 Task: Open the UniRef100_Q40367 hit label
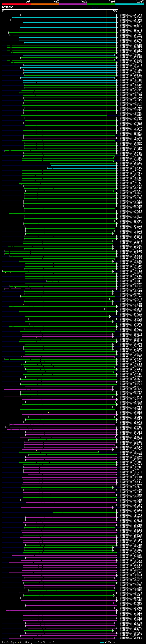tap(131, 17)
